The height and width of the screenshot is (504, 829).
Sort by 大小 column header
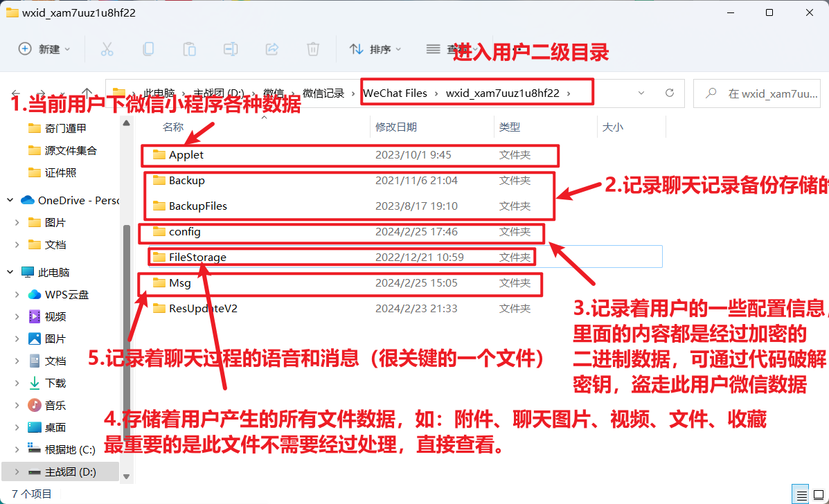pos(613,127)
